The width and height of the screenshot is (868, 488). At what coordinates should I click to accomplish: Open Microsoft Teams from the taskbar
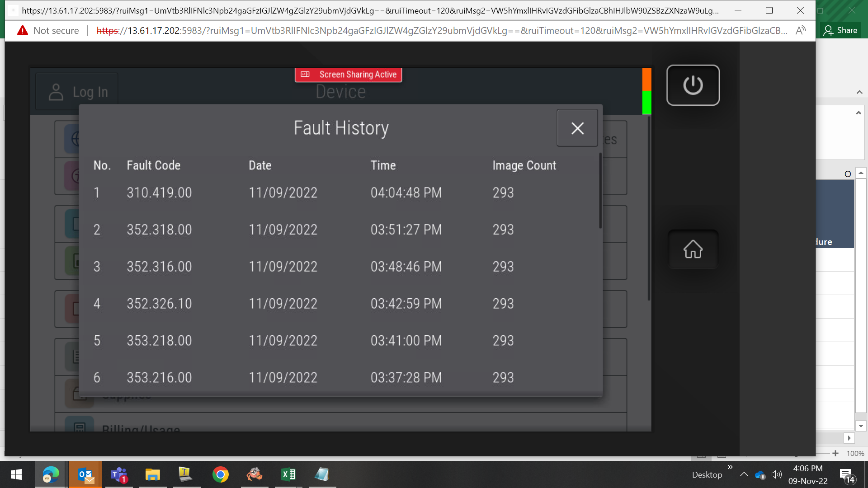click(119, 474)
